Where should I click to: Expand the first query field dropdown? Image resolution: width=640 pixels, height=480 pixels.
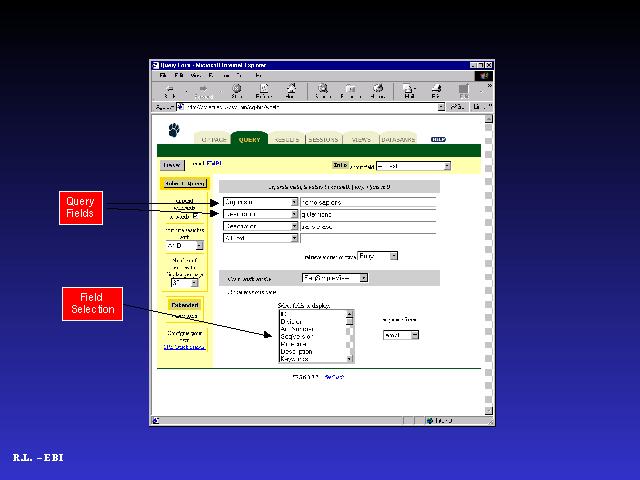tap(294, 201)
